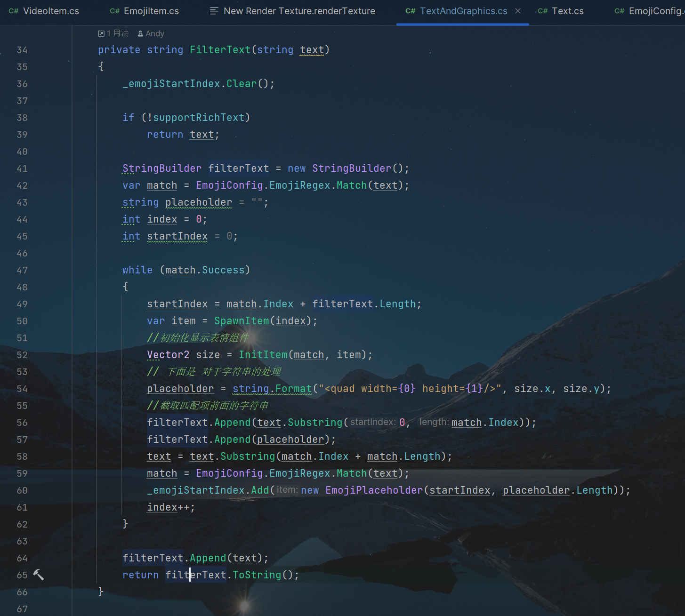The height and width of the screenshot is (616, 685).
Task: Click the Andy author code lens
Action: [155, 33]
